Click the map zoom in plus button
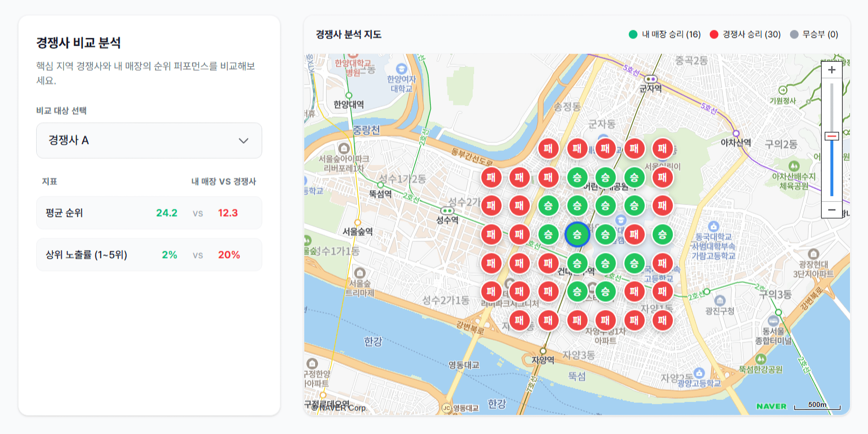 click(832, 70)
